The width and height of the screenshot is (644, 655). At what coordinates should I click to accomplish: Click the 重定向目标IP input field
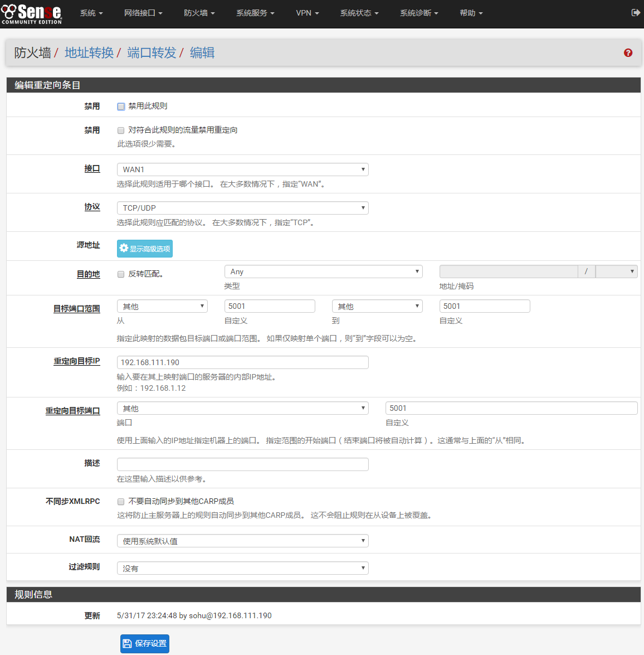tap(242, 362)
